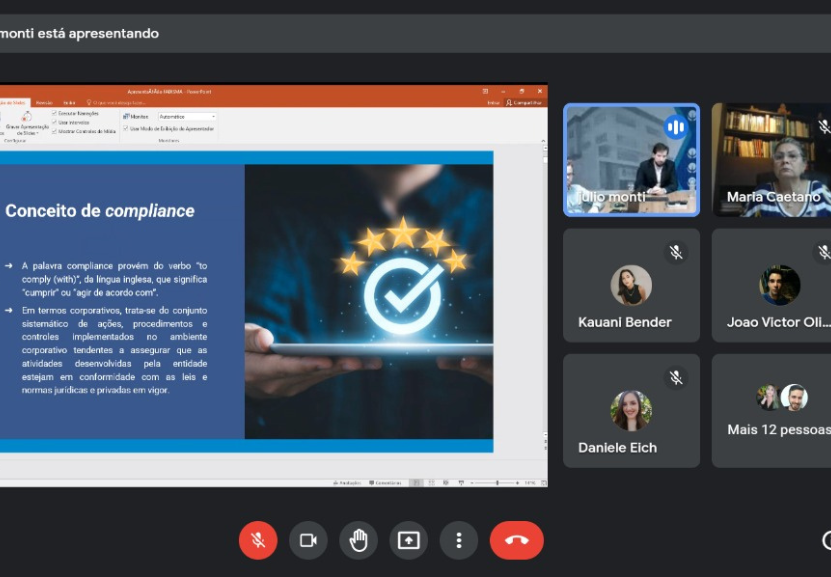The width and height of the screenshot is (831, 577).
Task: Click Kauani Bender's participant tile
Action: click(630, 285)
